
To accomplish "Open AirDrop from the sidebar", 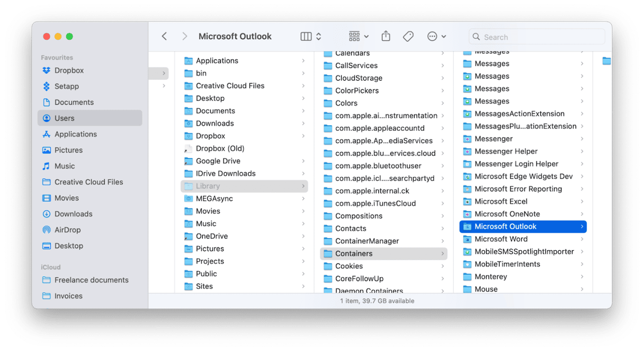I will pos(67,230).
